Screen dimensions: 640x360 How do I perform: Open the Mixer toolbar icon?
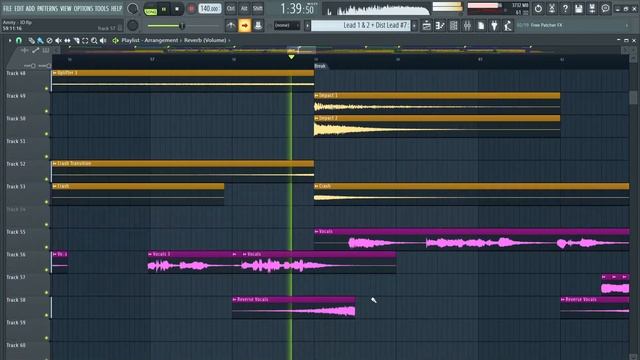point(467,25)
